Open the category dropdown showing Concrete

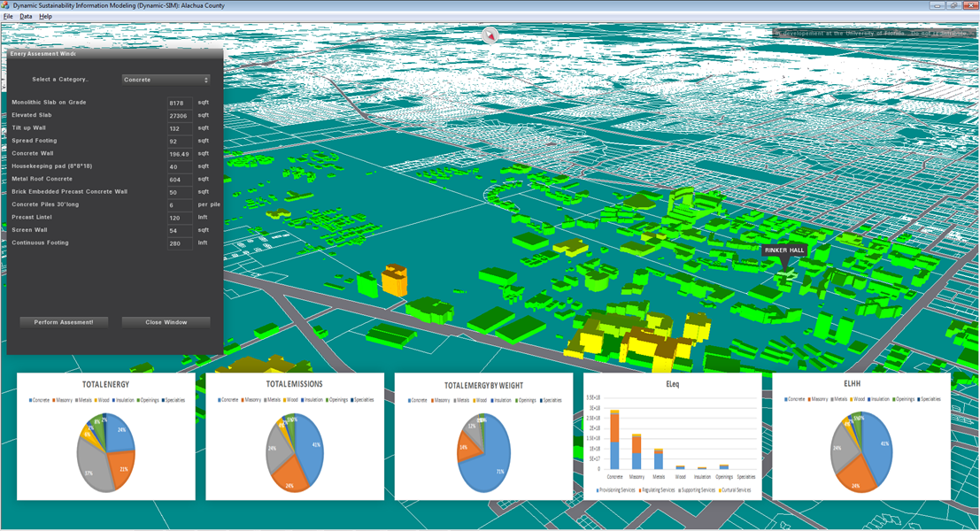point(166,80)
